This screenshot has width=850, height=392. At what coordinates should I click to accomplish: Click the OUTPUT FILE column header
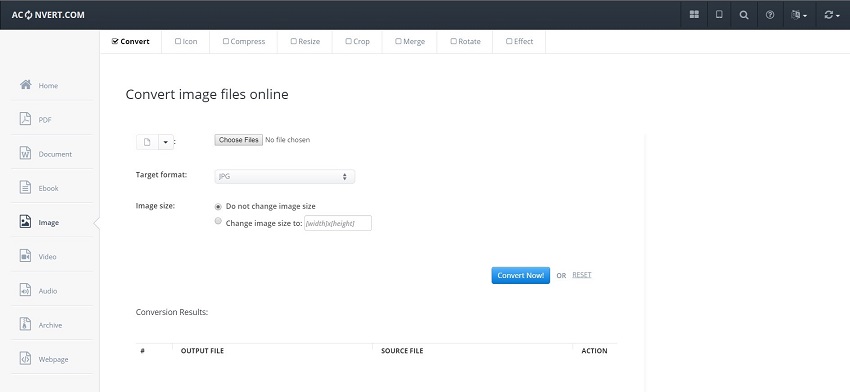[202, 351]
